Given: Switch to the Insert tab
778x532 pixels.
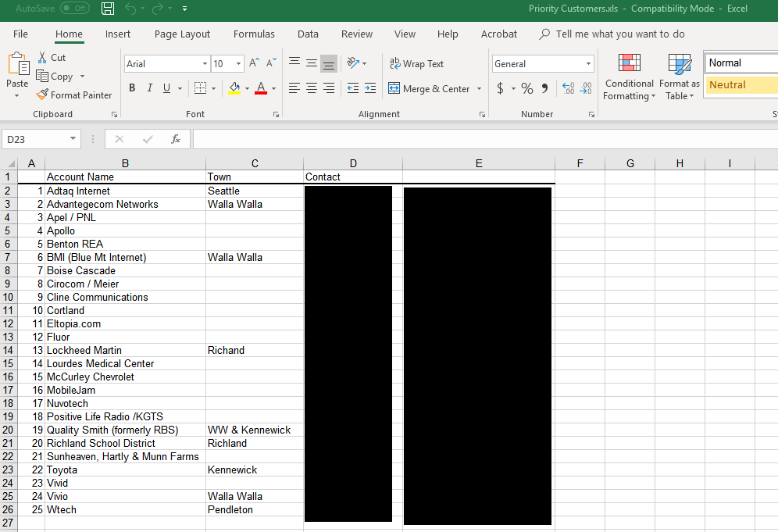Looking at the screenshot, I should tap(118, 34).
